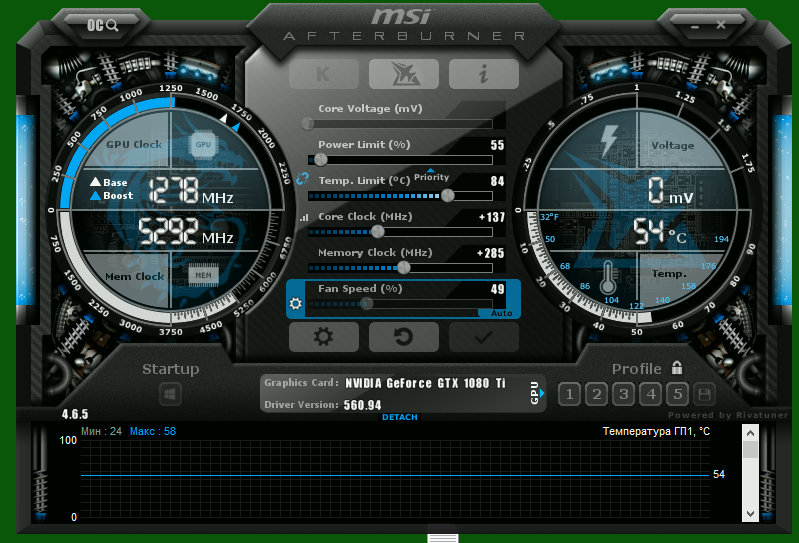Save profile with the floppy disk icon
This screenshot has width=799, height=543.
[705, 394]
